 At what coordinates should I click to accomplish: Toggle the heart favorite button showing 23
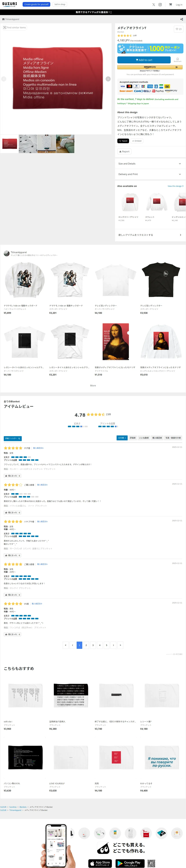tap(179, 29)
